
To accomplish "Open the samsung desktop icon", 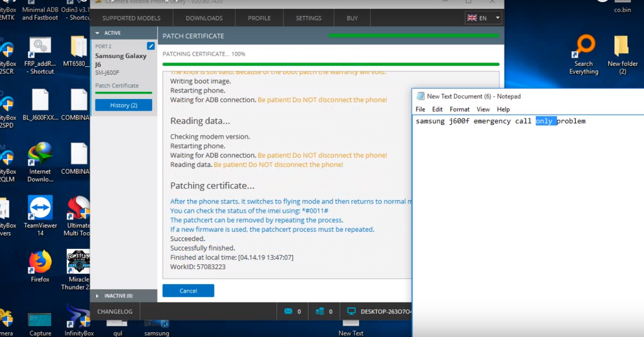I will pos(156,328).
